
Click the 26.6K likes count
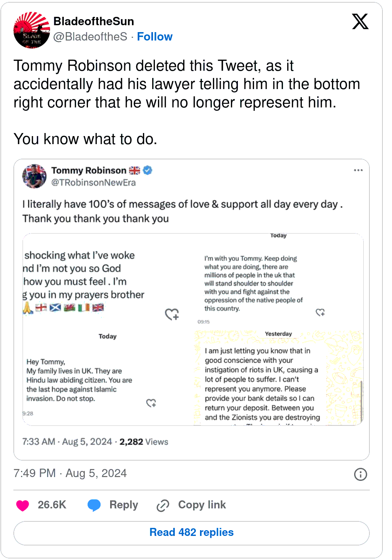pos(52,505)
